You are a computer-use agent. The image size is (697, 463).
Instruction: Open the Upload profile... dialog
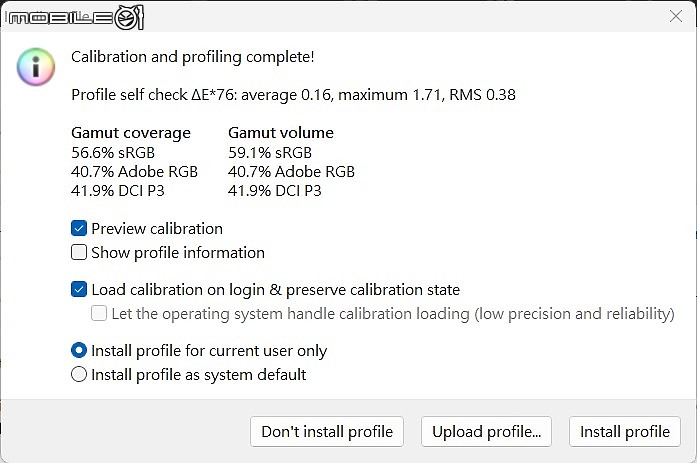(x=486, y=431)
